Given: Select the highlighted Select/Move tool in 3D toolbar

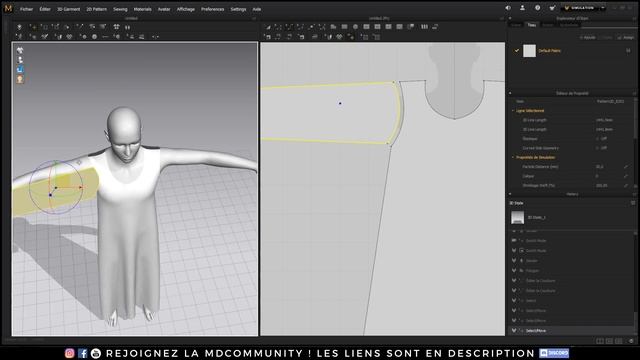Looking at the screenshot, I should point(33,27).
